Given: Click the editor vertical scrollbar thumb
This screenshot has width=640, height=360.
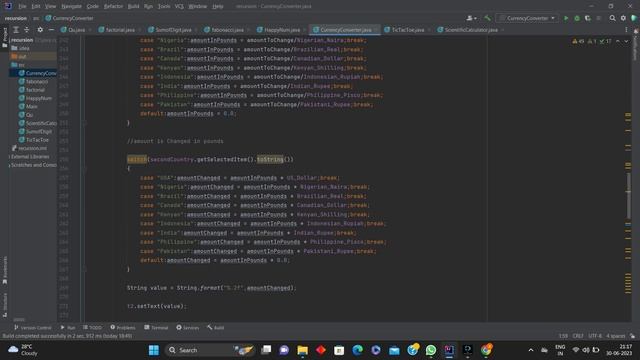Looking at the screenshot, I should [628, 196].
